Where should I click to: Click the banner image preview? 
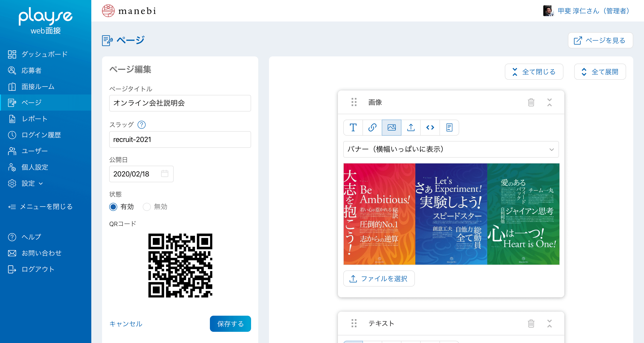coord(451,214)
